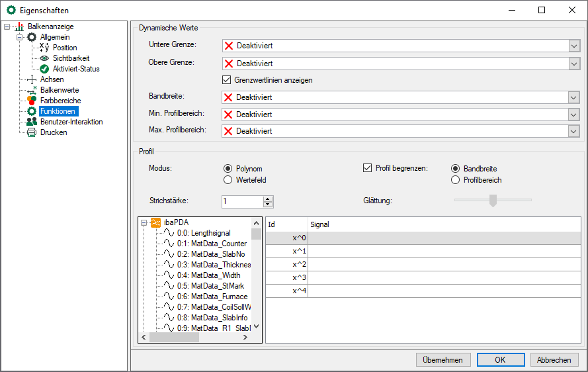
Task: Toggle the Grenzwertlinien anzeigen checkbox
Action: pyautogui.click(x=228, y=80)
